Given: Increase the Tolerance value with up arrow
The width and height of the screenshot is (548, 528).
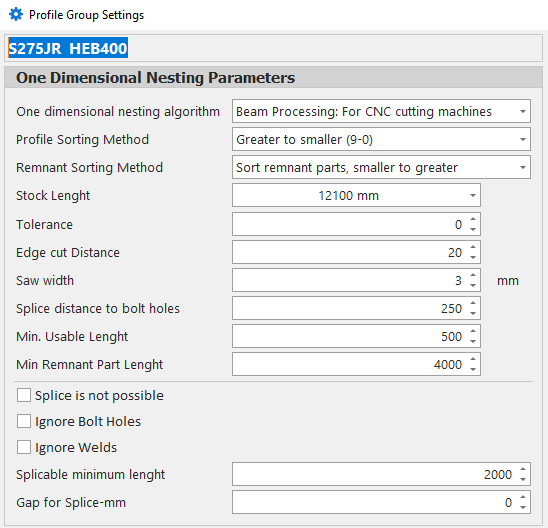Looking at the screenshot, I should 473,219.
